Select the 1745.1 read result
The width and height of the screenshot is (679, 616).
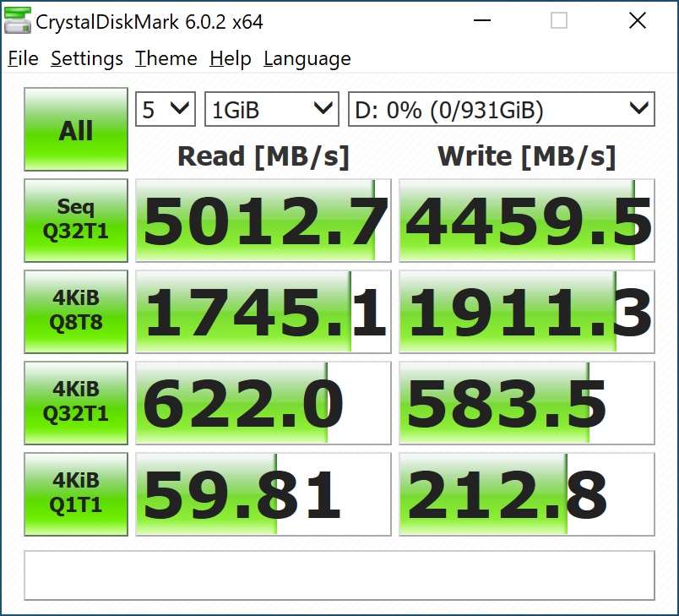click(263, 312)
